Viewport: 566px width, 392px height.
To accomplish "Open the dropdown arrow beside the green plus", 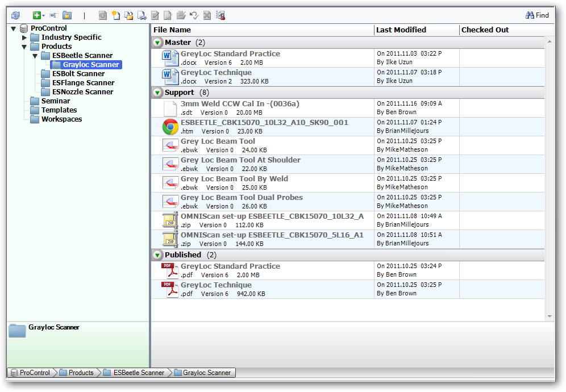I will tap(43, 15).
